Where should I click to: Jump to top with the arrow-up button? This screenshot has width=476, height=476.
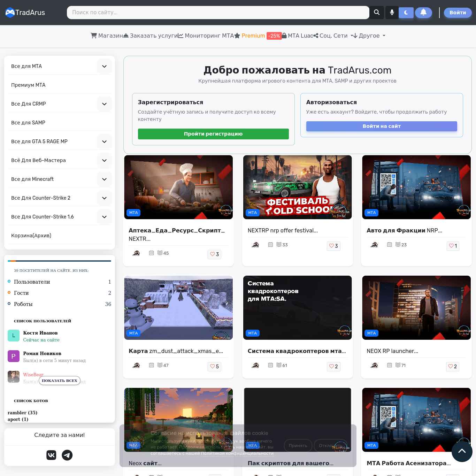(462, 451)
